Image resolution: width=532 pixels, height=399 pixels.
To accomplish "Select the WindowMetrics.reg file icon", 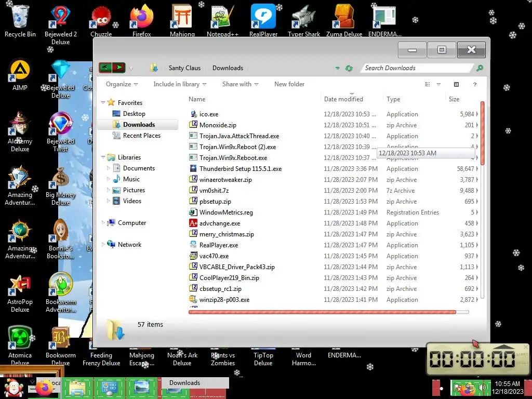I will pyautogui.click(x=193, y=212).
